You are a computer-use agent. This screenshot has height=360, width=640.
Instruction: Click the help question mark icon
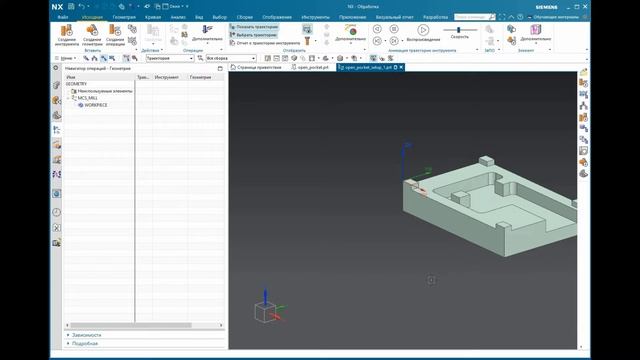point(520,17)
